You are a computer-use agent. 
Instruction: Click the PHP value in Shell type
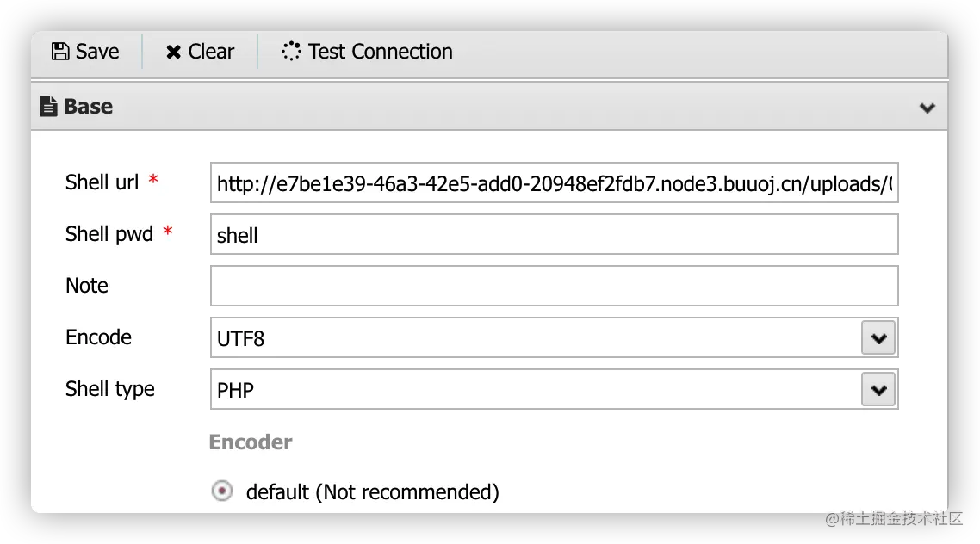click(236, 391)
